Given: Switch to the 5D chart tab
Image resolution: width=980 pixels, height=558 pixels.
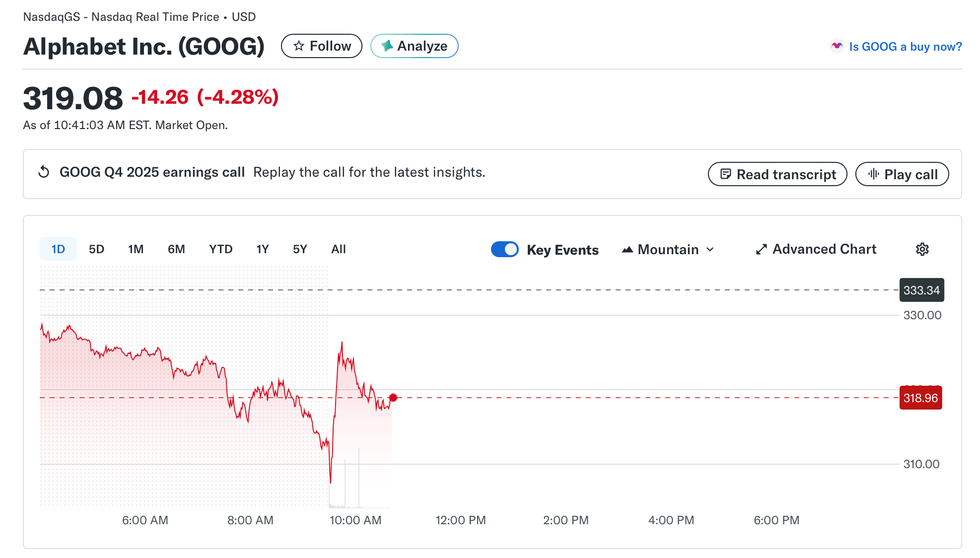Looking at the screenshot, I should click(x=97, y=249).
